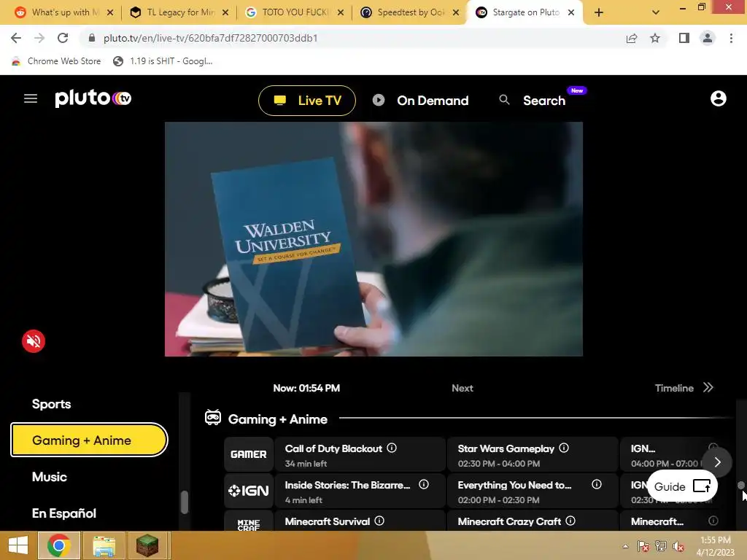The width and height of the screenshot is (747, 560).
Task: Select Minecraft Survival program
Action: pos(360,521)
